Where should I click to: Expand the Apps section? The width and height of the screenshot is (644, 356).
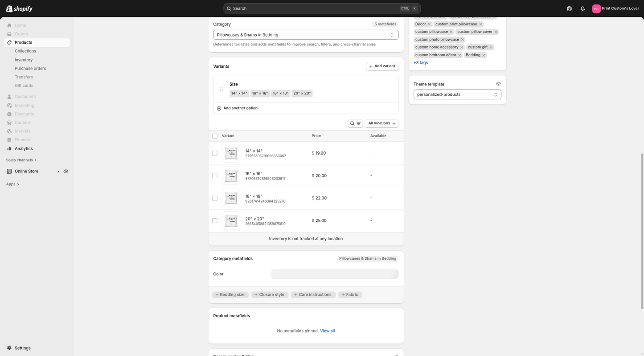[12, 184]
